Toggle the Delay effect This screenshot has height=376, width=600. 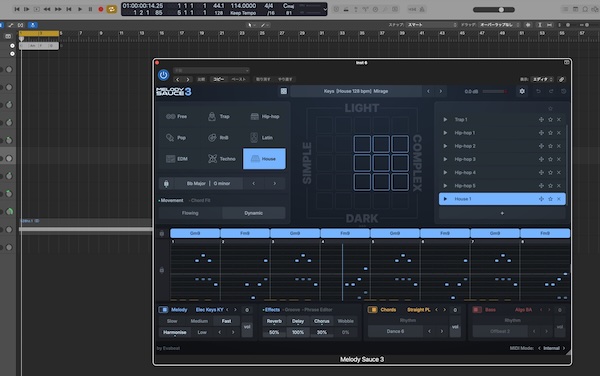[x=298, y=321]
